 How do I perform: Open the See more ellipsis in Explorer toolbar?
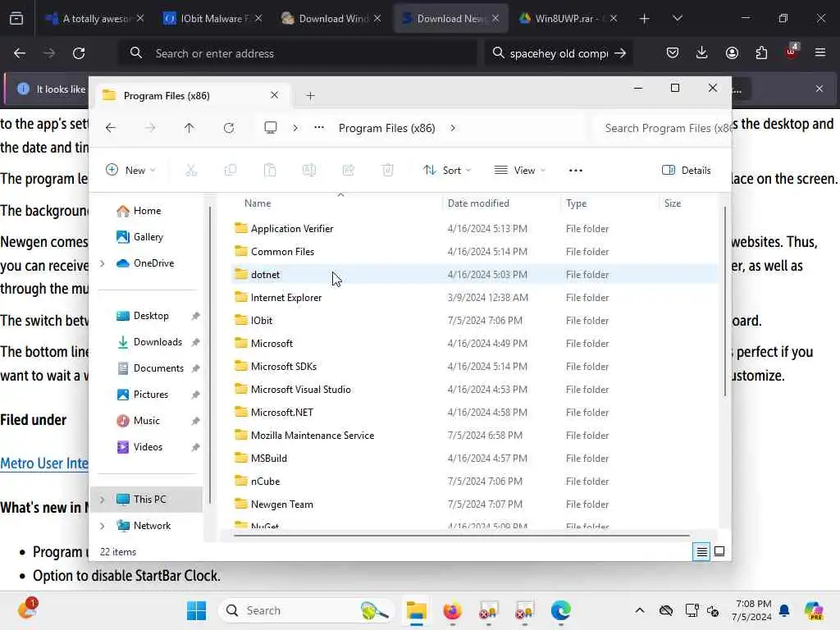click(x=575, y=171)
